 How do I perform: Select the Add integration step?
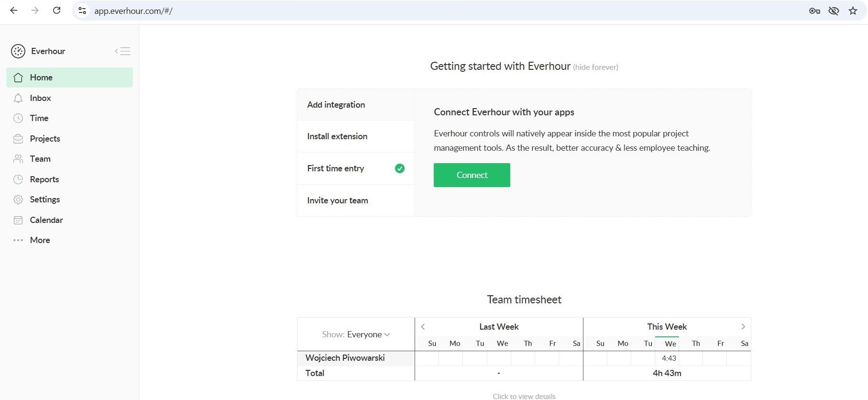(356, 105)
